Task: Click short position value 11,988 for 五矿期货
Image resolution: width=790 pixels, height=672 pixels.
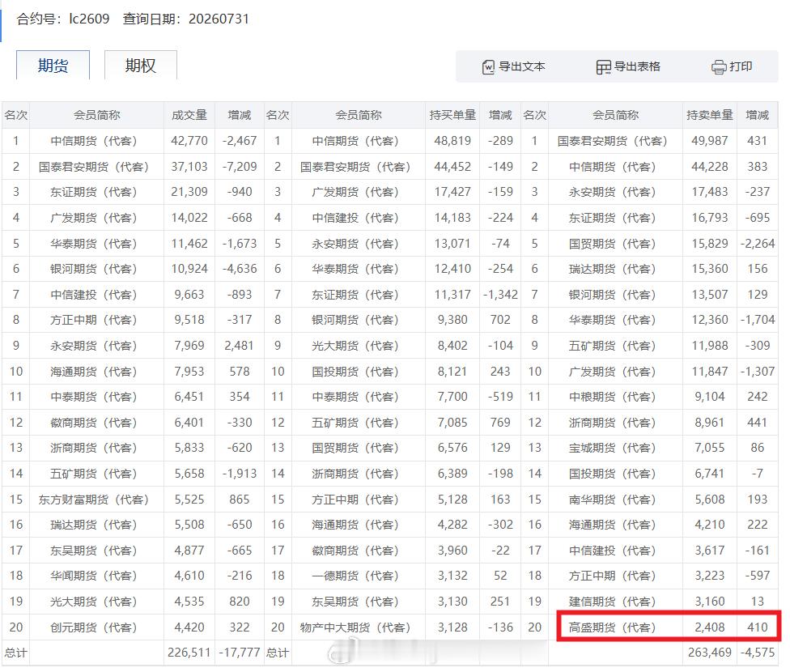Action: coord(709,346)
